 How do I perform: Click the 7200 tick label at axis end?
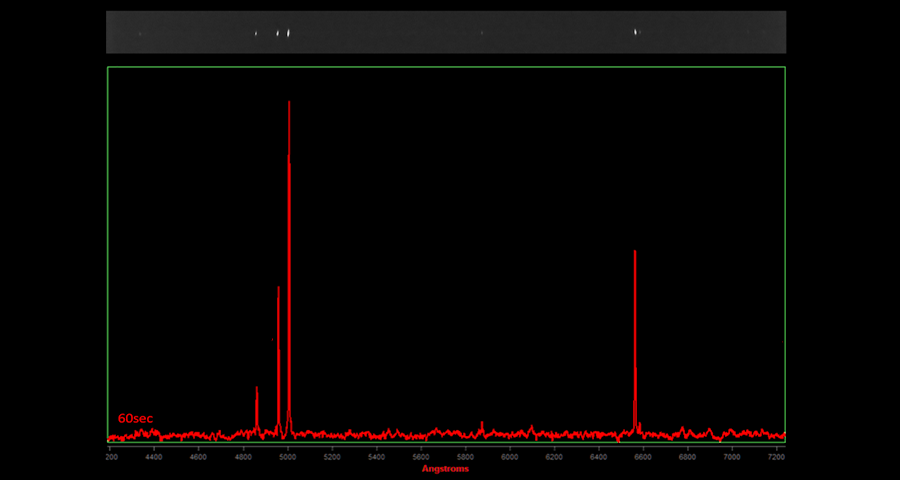pos(776,457)
